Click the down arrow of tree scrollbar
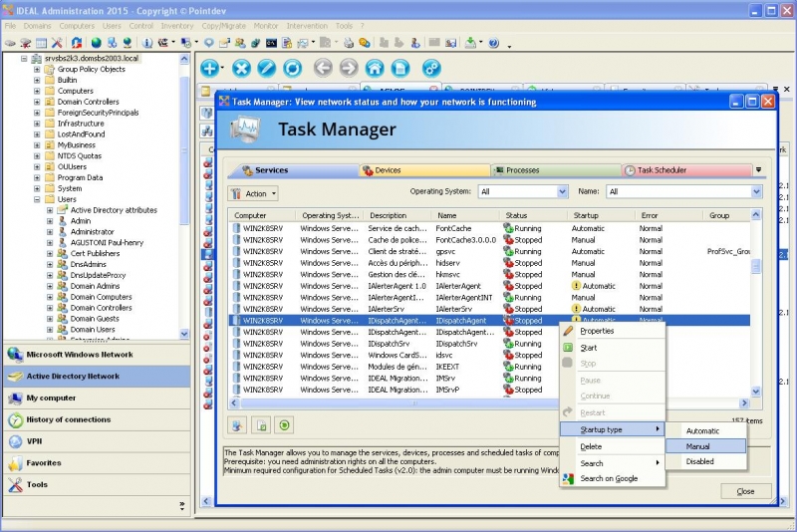This screenshot has width=797, height=532. pyautogui.click(x=184, y=334)
